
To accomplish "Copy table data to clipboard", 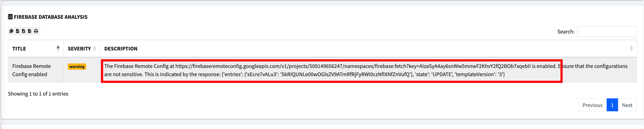I will pos(12,31).
